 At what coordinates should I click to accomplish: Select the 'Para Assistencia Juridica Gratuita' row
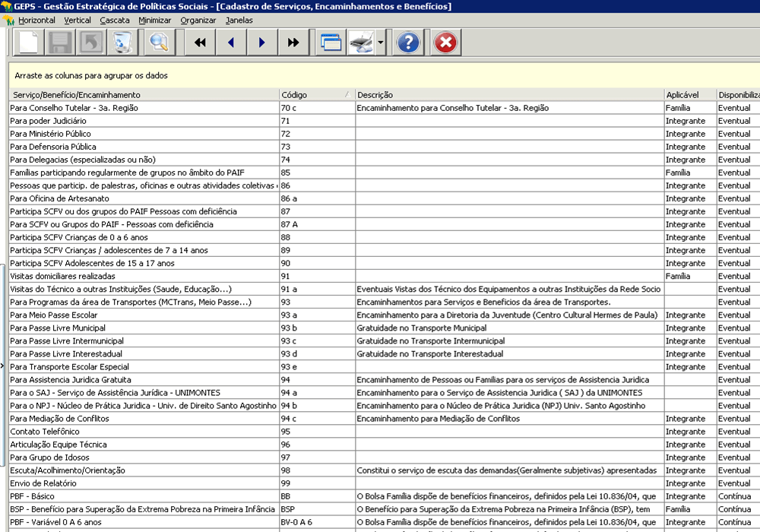click(385, 380)
